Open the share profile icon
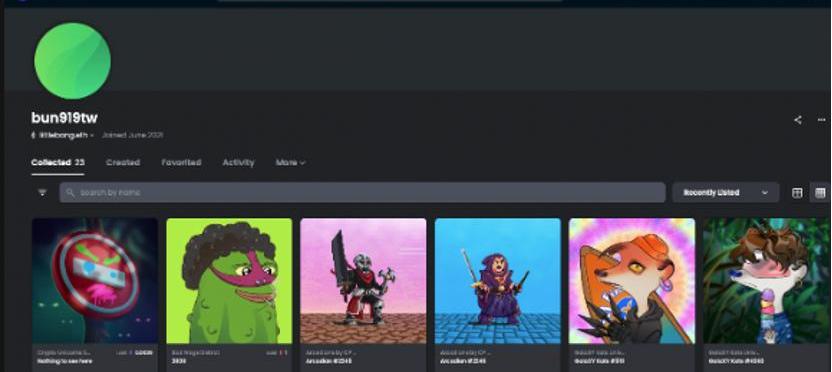 (x=797, y=120)
